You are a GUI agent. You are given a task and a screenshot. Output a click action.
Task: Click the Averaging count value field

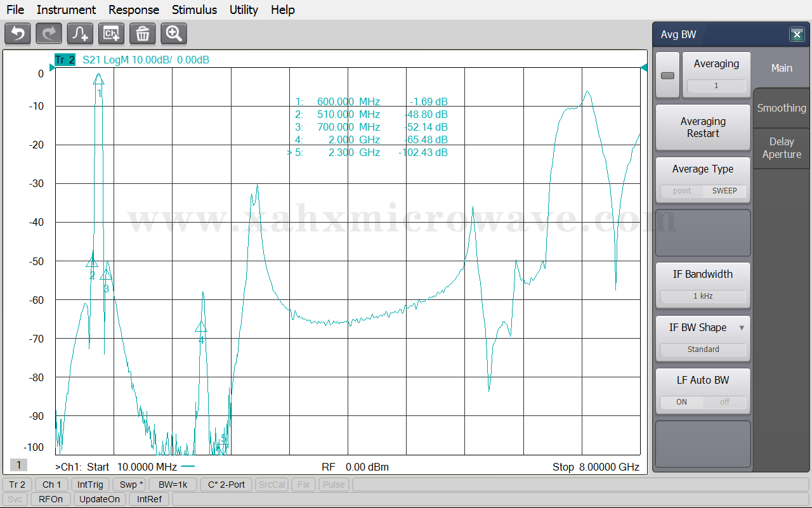[x=716, y=86]
